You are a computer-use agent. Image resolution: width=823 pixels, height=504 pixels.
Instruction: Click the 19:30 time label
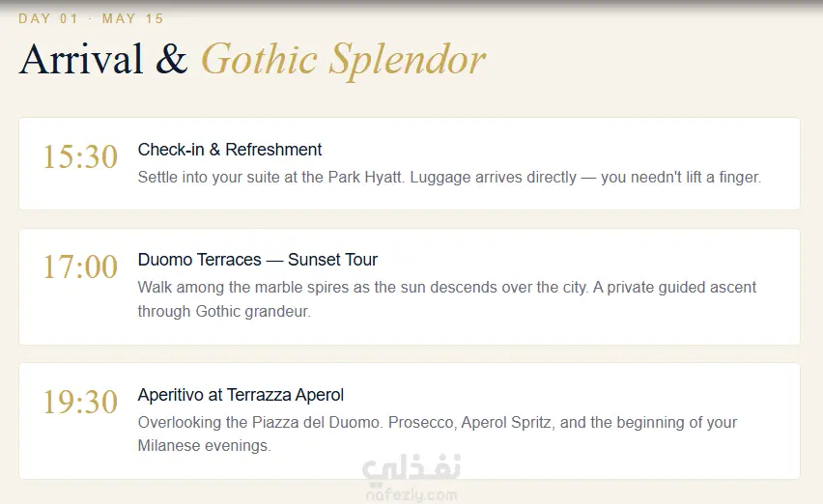(80, 403)
